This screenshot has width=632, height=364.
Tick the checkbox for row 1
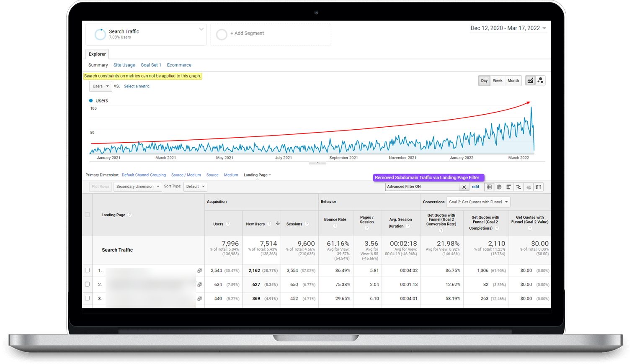tap(87, 270)
